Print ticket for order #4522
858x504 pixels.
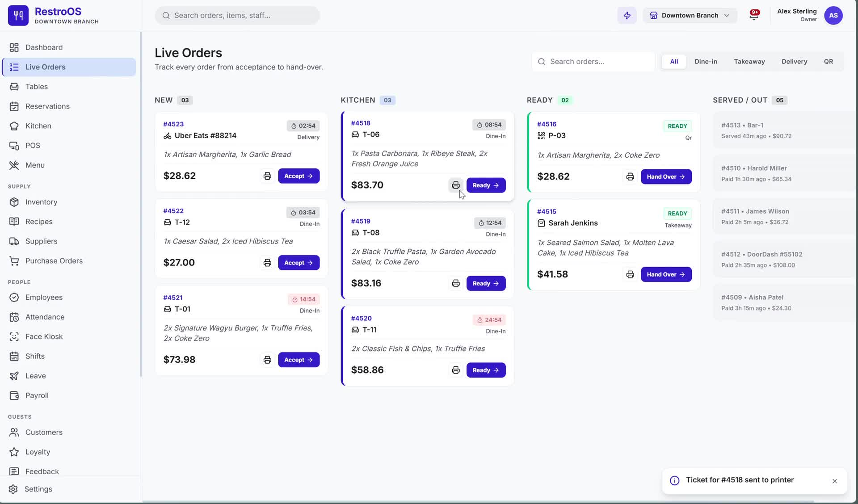point(267,263)
